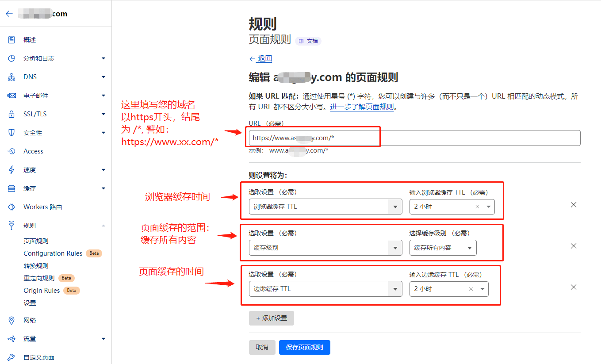Expand the 速度 menu arrow
Screen dimensions: 601x364
pos(103,170)
